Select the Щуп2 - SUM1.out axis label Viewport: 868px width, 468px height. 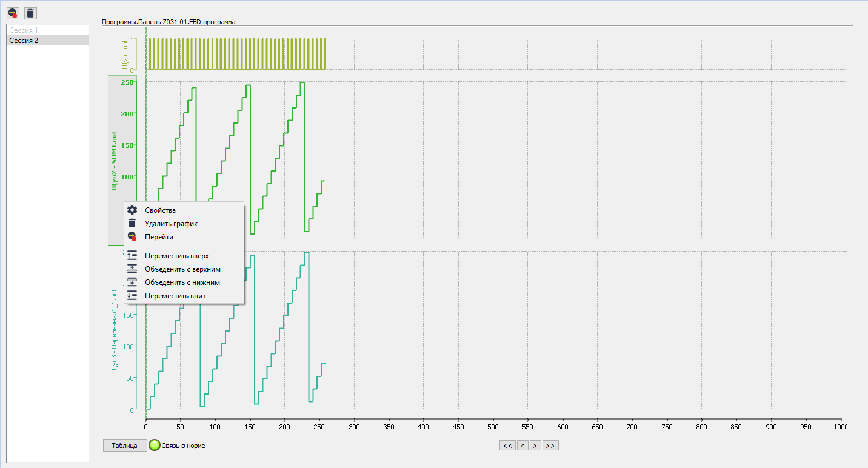114,161
